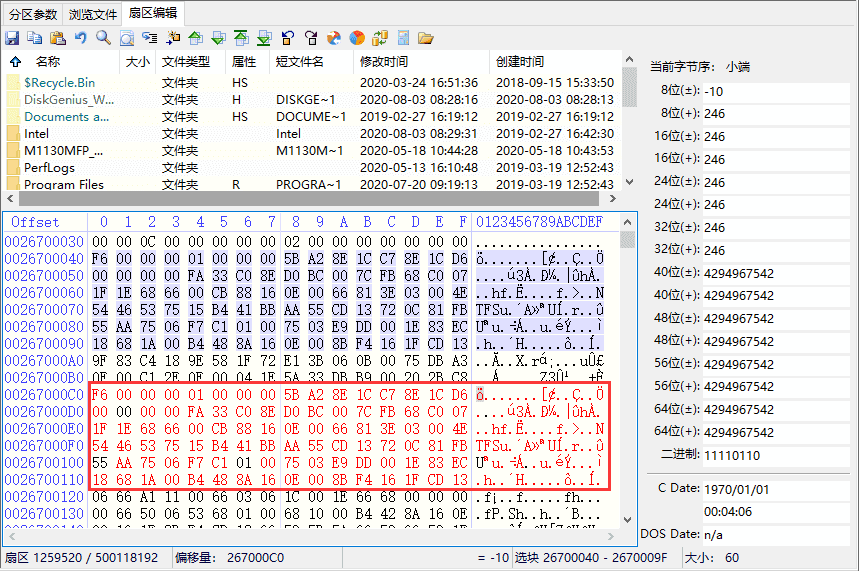Click the green down-arrow next sector icon

pyautogui.click(x=219, y=38)
